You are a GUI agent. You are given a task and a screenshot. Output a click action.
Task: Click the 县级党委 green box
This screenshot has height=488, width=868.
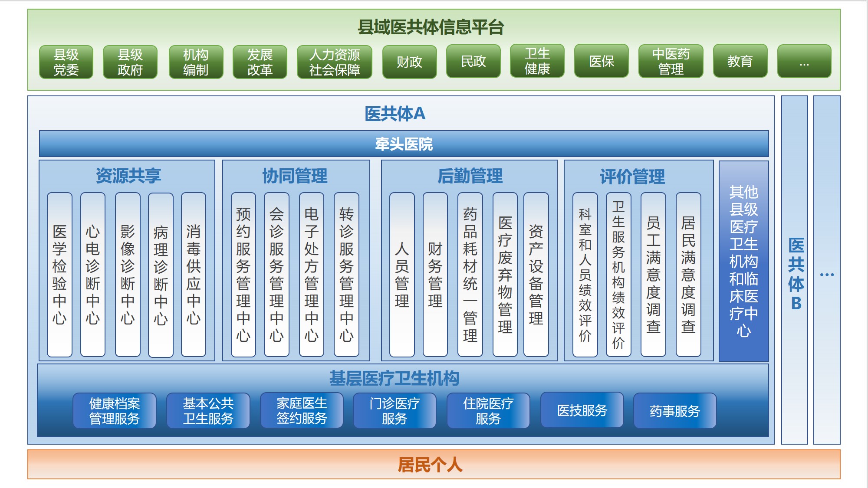pos(66,62)
